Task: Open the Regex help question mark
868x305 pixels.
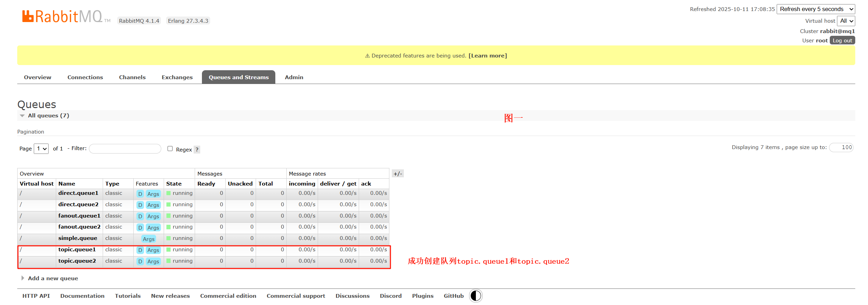Action: pyautogui.click(x=197, y=149)
